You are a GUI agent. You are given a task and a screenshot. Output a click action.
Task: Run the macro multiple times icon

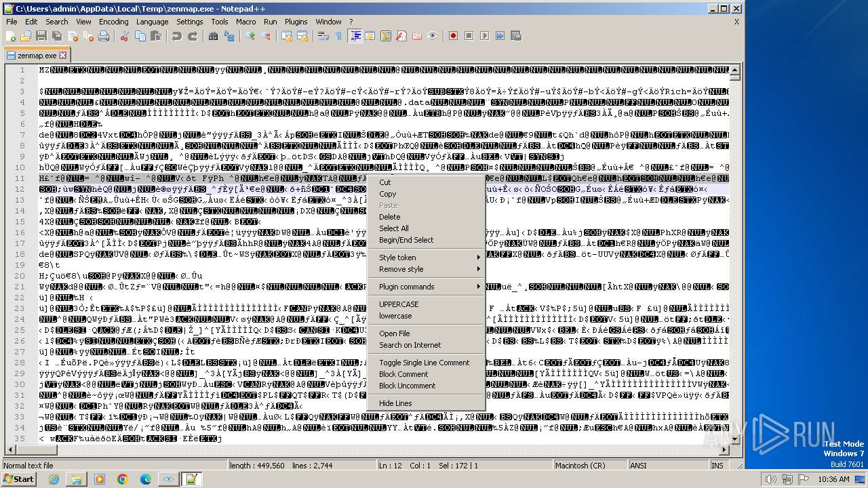point(500,36)
